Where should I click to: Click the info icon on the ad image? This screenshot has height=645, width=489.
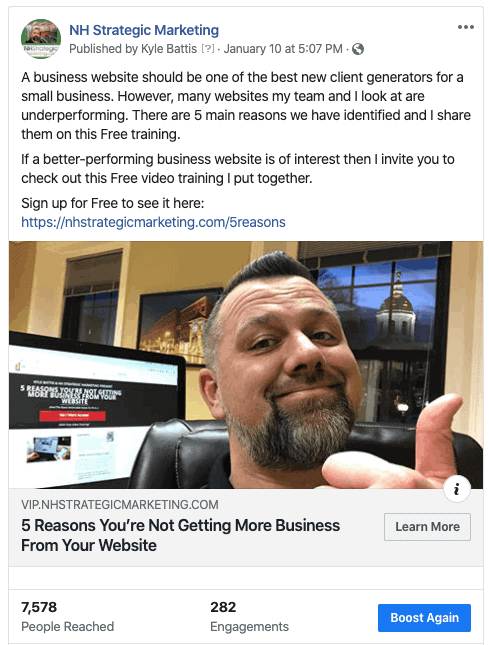point(457,489)
